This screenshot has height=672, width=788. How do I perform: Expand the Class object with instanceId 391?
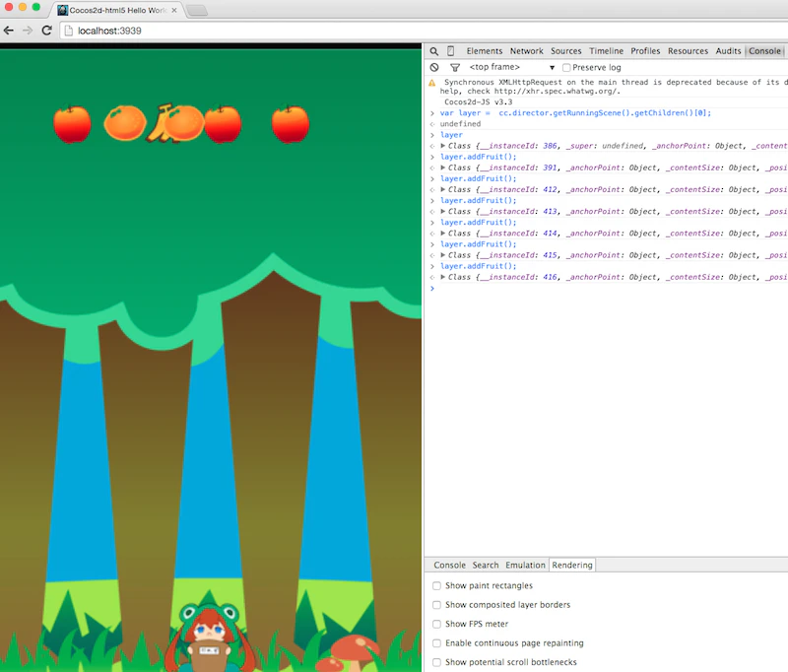click(x=442, y=168)
